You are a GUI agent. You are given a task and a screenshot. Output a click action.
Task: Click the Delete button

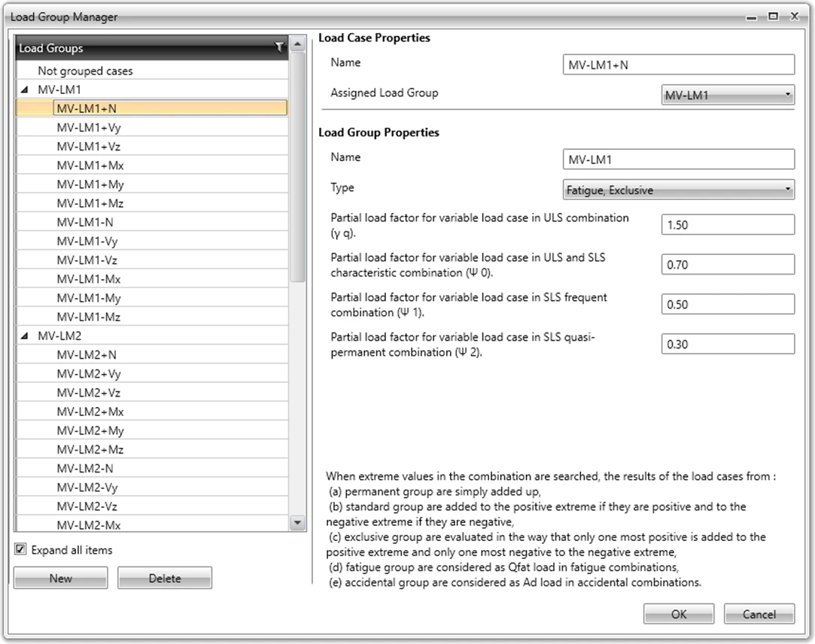[x=165, y=578]
